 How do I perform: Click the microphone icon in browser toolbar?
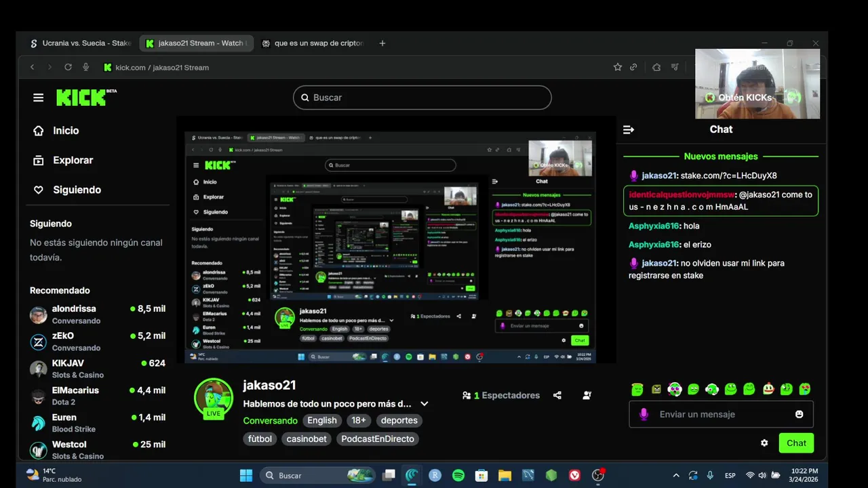(x=86, y=67)
